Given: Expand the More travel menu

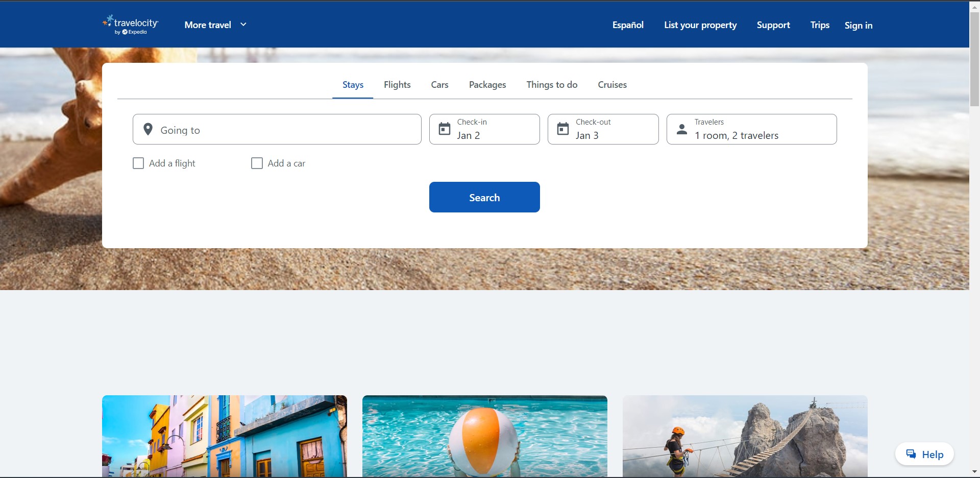Looking at the screenshot, I should coord(215,25).
